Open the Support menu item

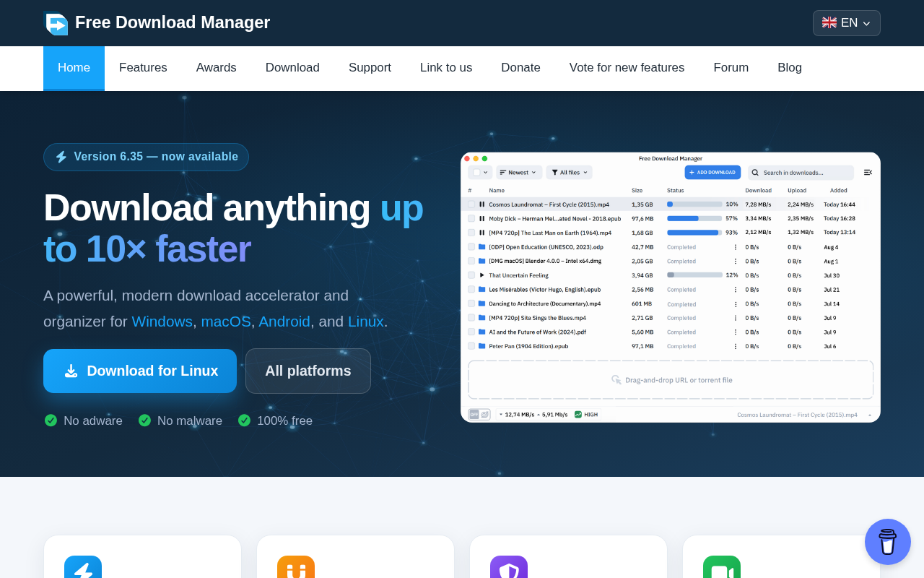click(370, 68)
